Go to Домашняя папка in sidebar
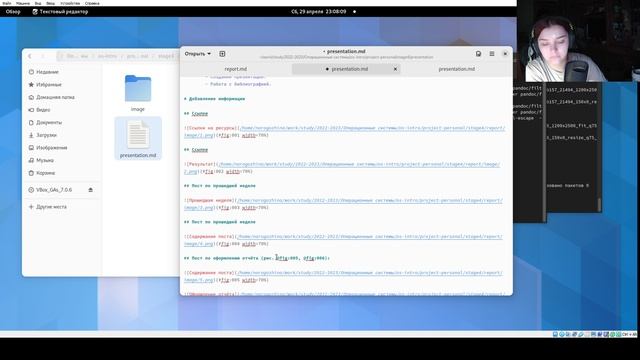The height and width of the screenshot is (360, 640). pos(51,97)
